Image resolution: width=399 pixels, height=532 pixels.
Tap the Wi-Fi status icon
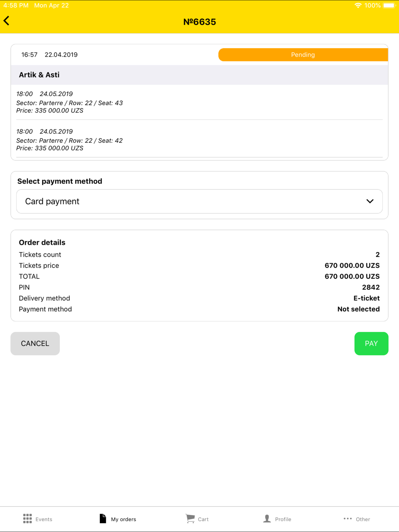[358, 6]
